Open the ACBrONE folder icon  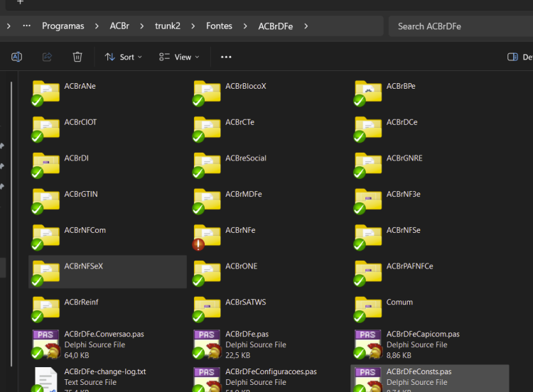pos(206,273)
